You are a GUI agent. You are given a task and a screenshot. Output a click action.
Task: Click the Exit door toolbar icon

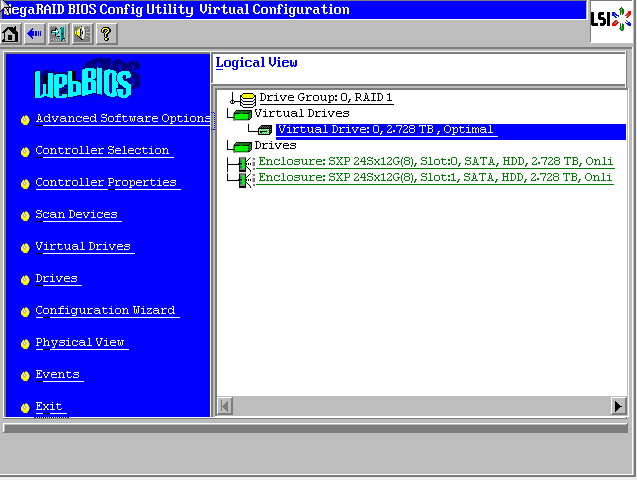[x=58, y=34]
